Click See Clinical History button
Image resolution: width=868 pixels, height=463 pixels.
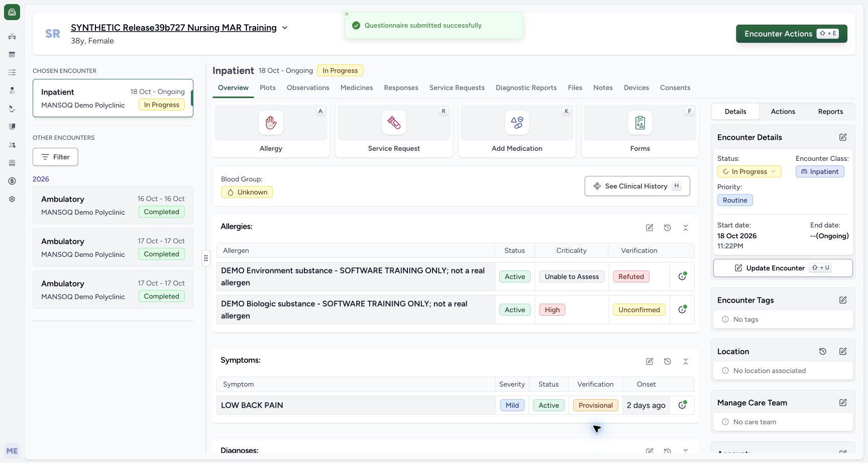637,186
